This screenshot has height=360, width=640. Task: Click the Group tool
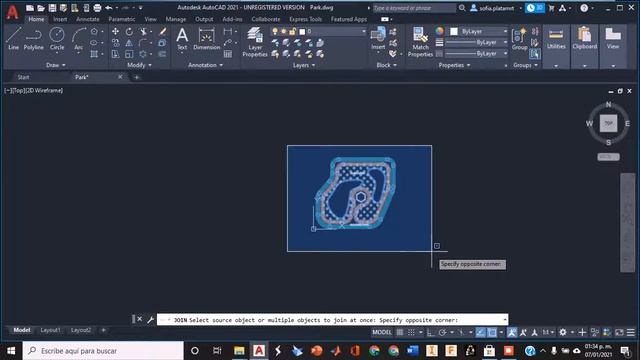[x=519, y=39]
